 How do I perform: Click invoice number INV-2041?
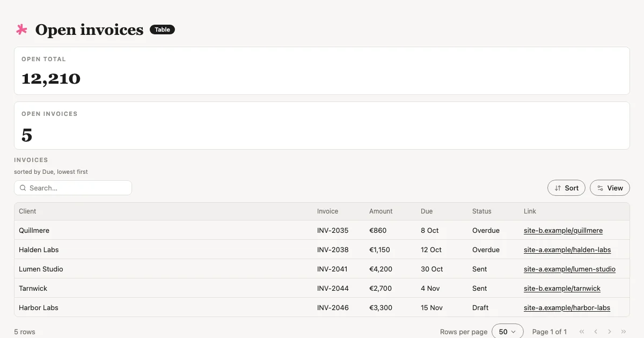(x=332, y=269)
